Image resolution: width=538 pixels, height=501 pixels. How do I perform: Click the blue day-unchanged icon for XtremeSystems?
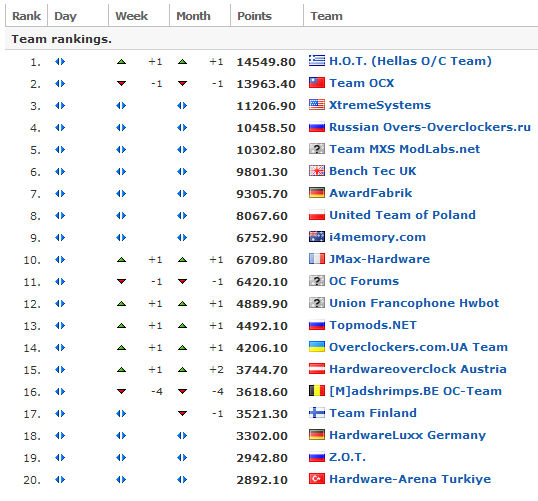(x=60, y=106)
